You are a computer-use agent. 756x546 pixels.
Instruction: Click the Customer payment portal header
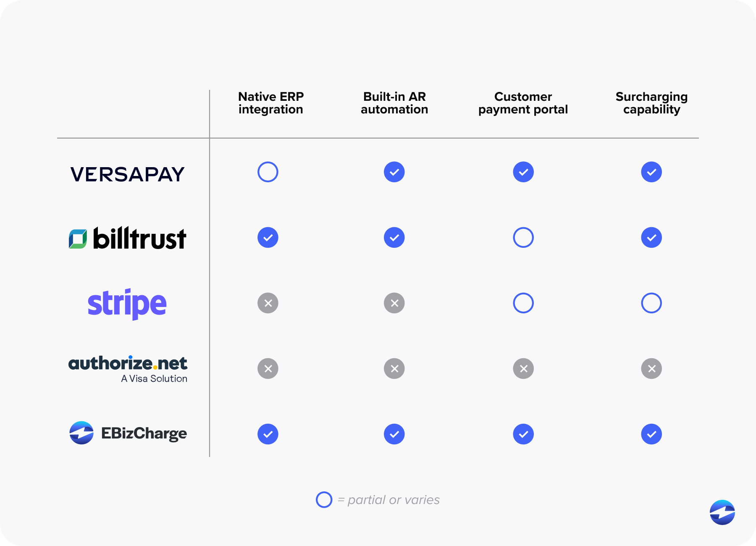point(523,103)
